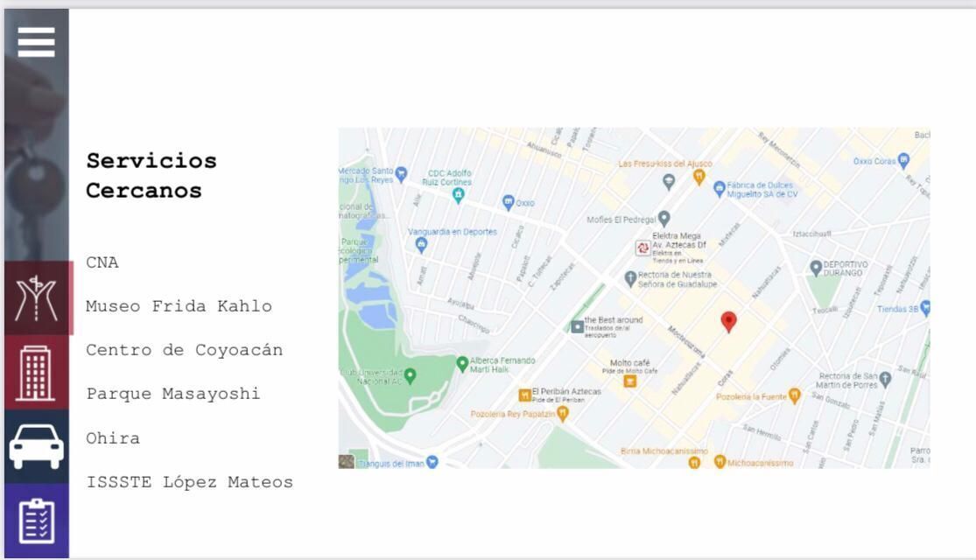Open Museo Frida Kahlo entry
Screen dimensions: 976x560
(179, 306)
